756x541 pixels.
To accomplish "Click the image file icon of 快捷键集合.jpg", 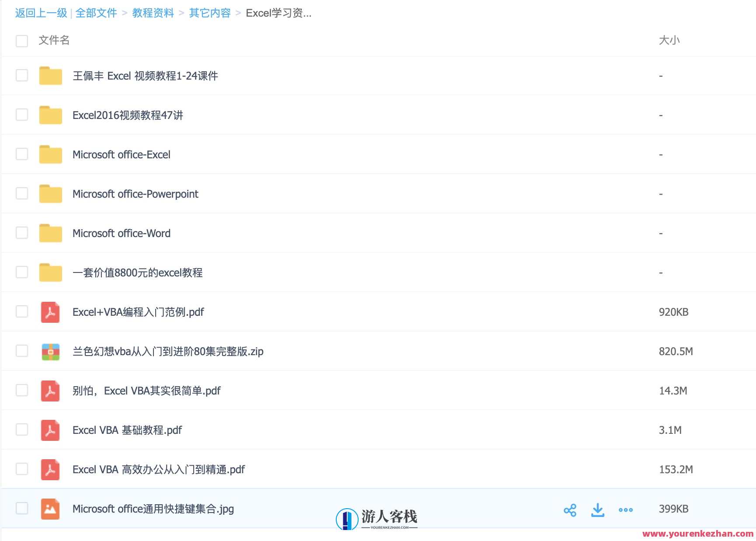I will 50,509.
